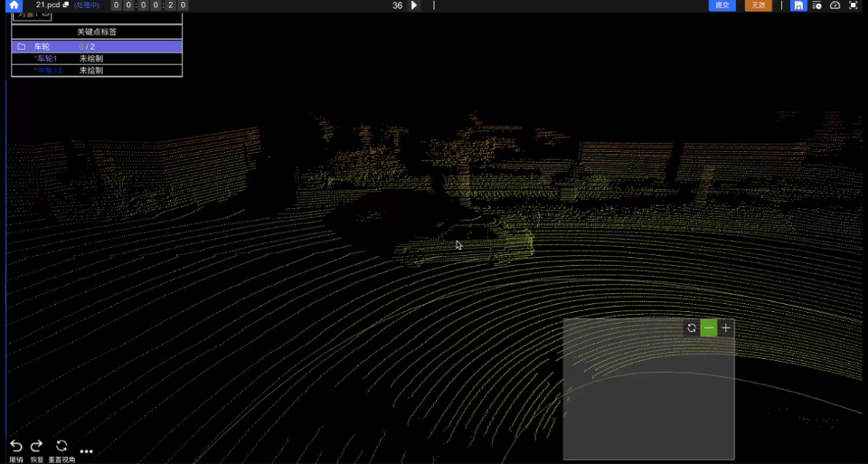
Task: Select the second 未绘制 keypoint row
Action: [x=90, y=71]
